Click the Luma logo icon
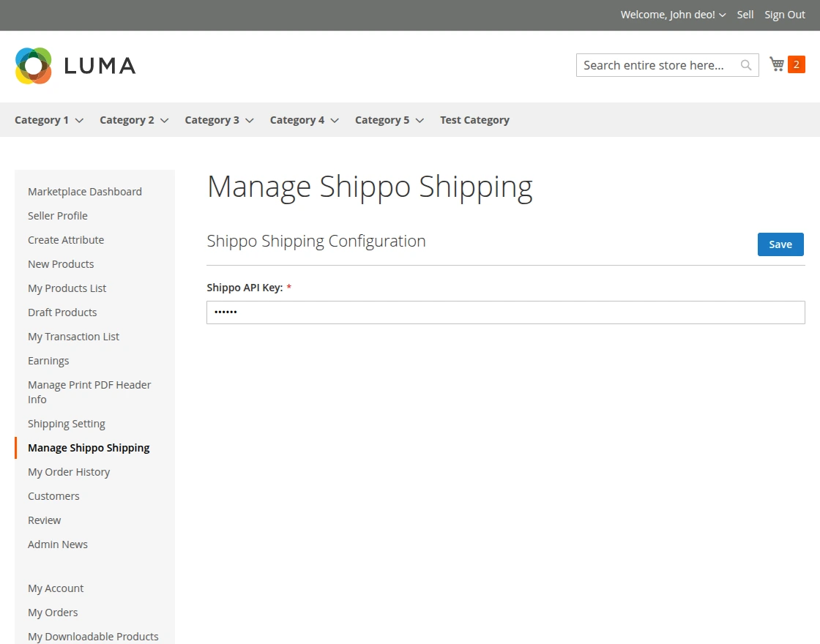This screenshot has width=820, height=644. click(34, 66)
